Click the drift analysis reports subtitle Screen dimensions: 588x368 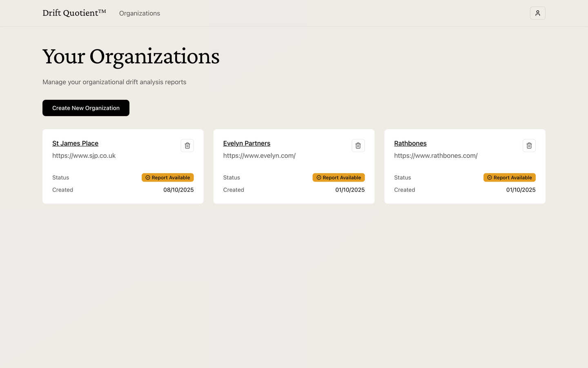(x=114, y=82)
